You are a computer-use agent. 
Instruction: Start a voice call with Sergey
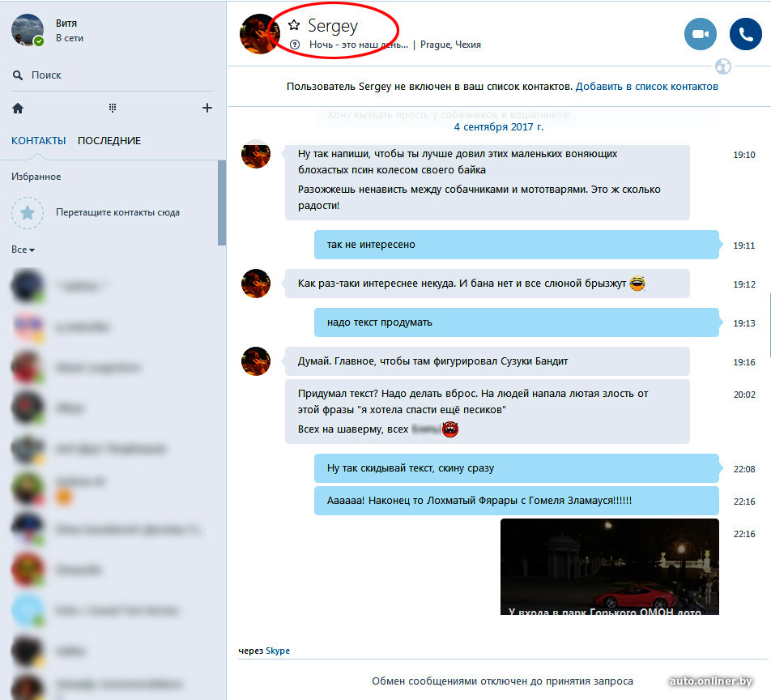coord(745,34)
